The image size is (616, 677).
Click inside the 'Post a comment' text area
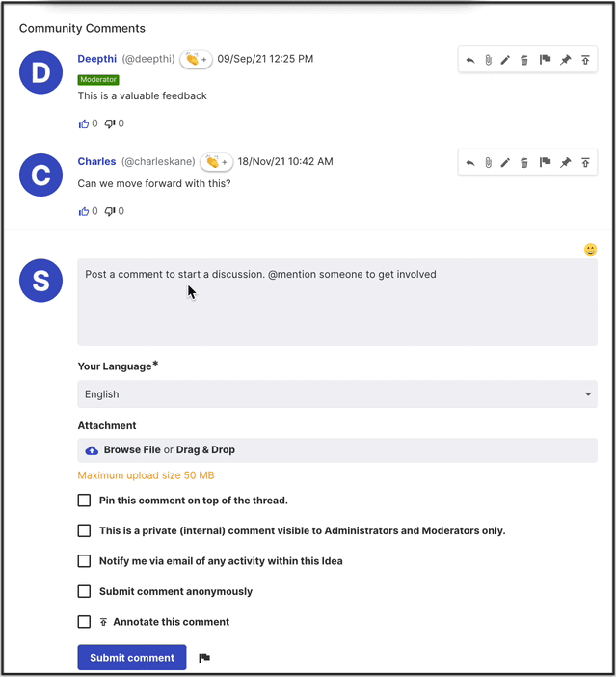point(337,302)
